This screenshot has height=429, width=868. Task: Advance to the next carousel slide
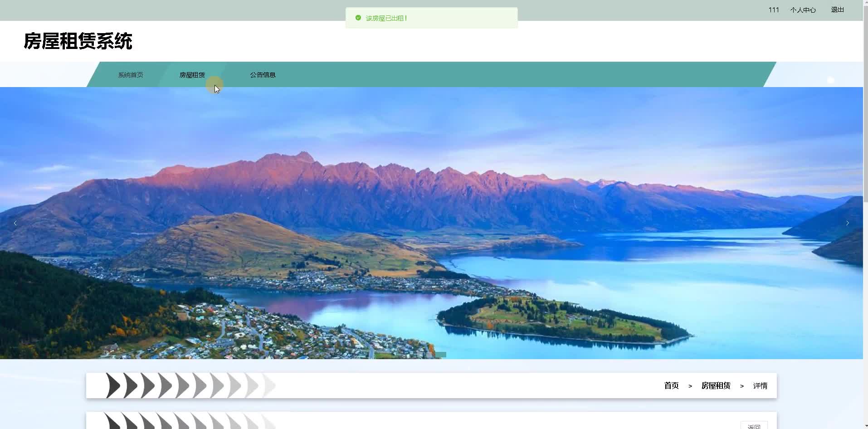(847, 223)
